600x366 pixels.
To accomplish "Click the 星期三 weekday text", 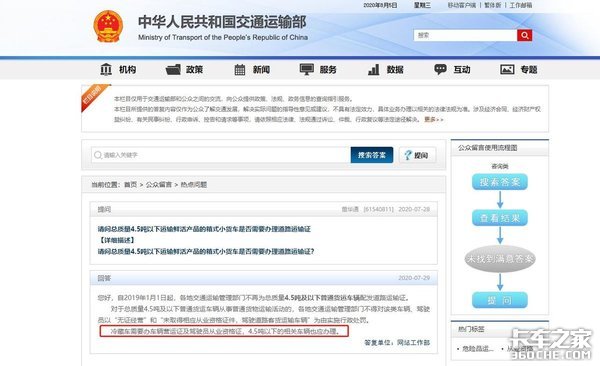I will point(422,5).
